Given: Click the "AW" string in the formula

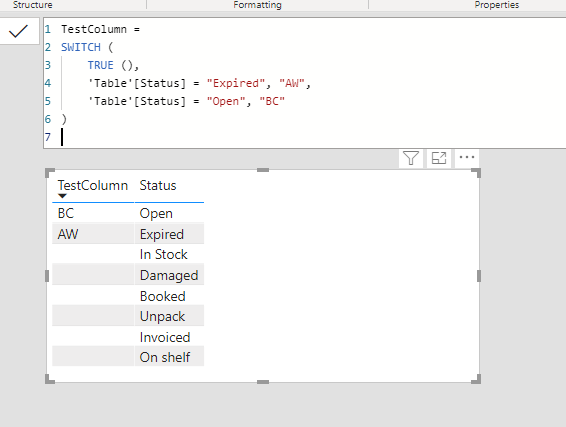Looking at the screenshot, I should [x=292, y=83].
